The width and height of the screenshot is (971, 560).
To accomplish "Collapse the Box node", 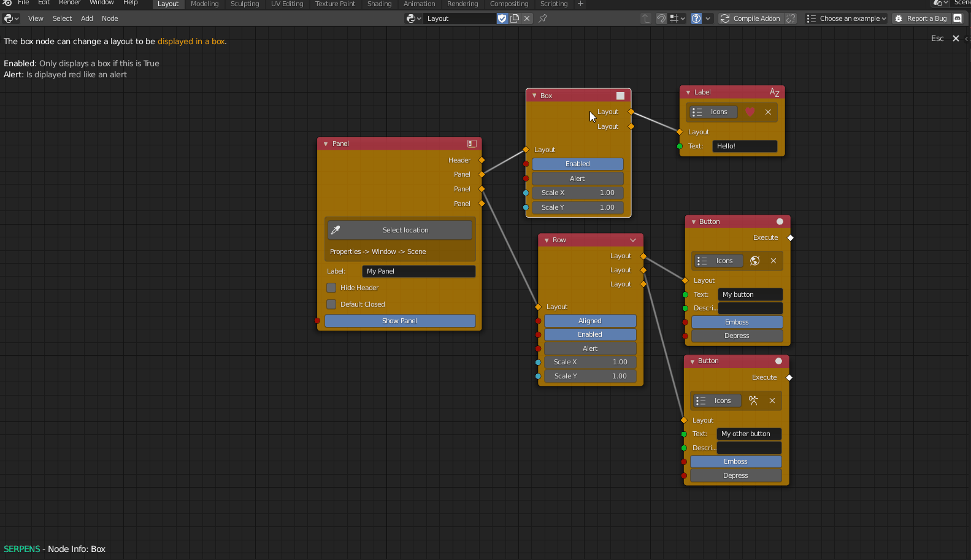I will (x=534, y=96).
